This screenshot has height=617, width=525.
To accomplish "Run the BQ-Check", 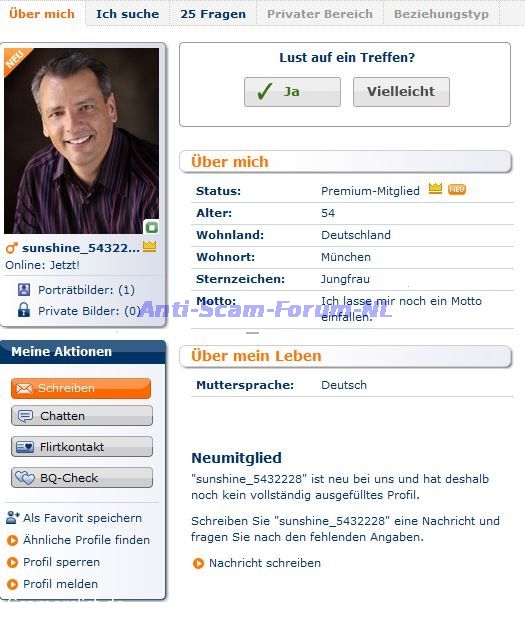I will pos(81,478).
